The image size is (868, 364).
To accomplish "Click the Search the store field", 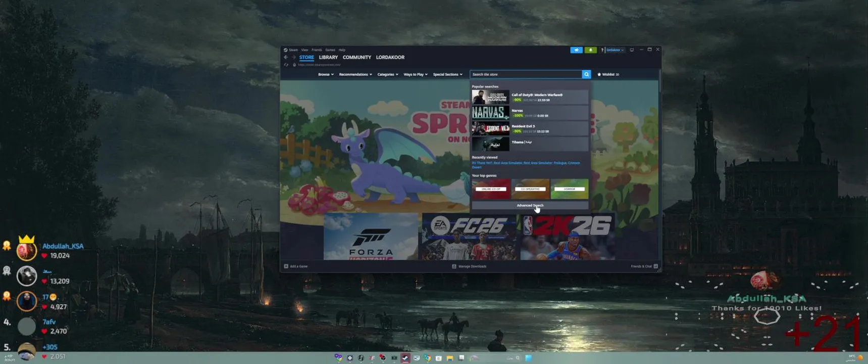I will point(526,74).
